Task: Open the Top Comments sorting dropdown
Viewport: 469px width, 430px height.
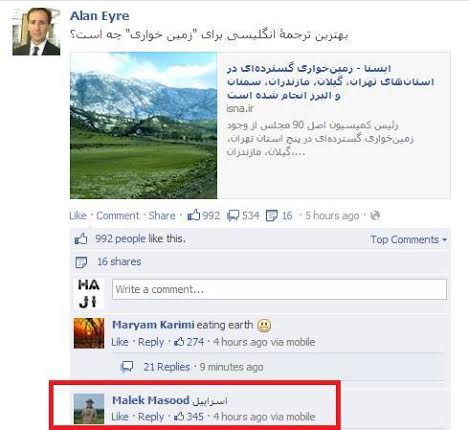Action: [409, 239]
